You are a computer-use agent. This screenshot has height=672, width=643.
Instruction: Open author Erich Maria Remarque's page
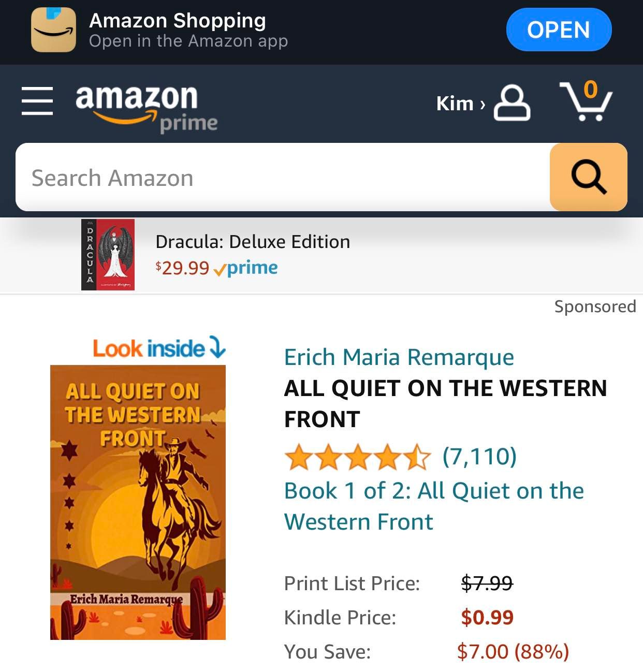(x=399, y=357)
